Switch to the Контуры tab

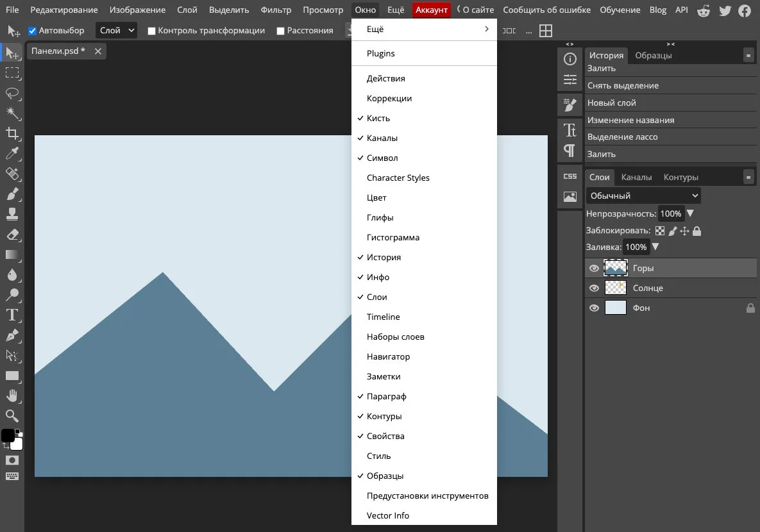680,177
